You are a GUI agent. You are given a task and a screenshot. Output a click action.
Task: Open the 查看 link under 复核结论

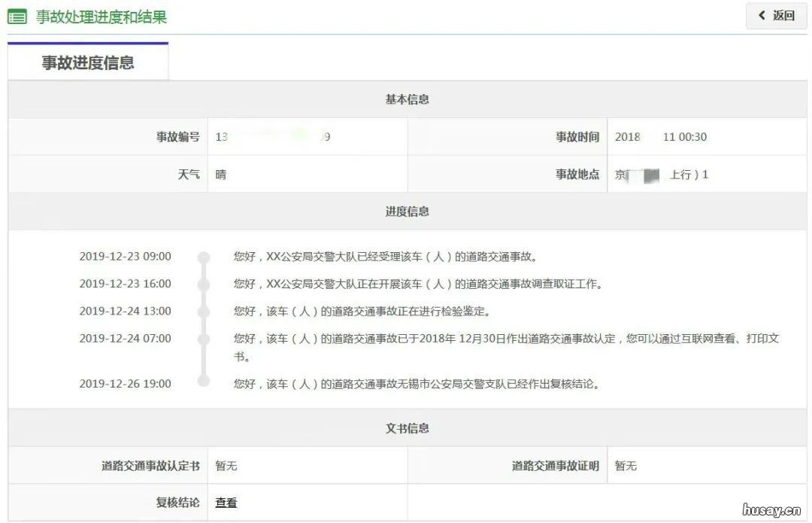tap(226, 502)
